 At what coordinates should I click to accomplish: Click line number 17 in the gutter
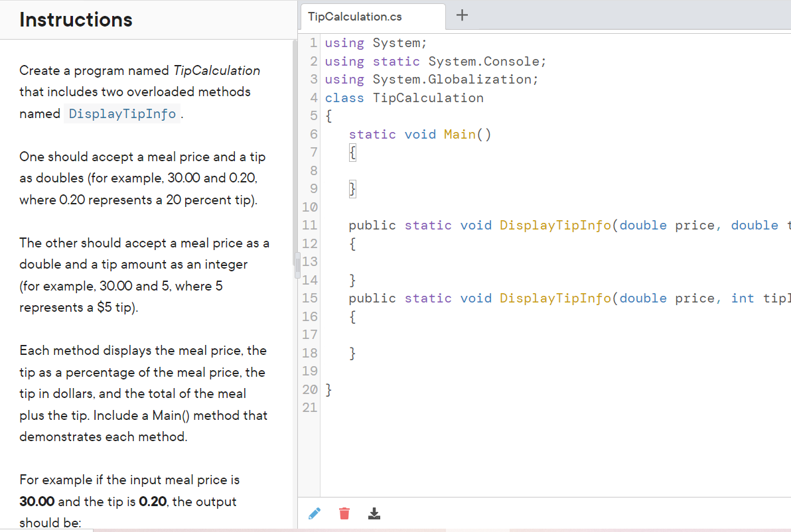pos(310,335)
